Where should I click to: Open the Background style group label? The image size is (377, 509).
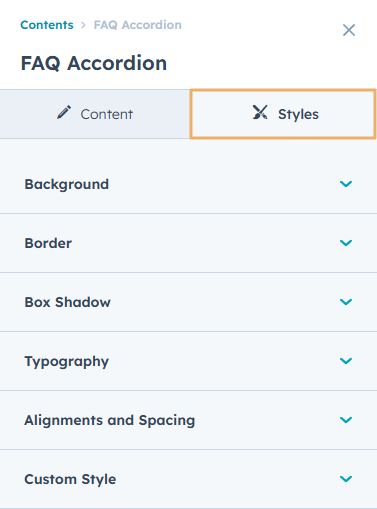[67, 184]
